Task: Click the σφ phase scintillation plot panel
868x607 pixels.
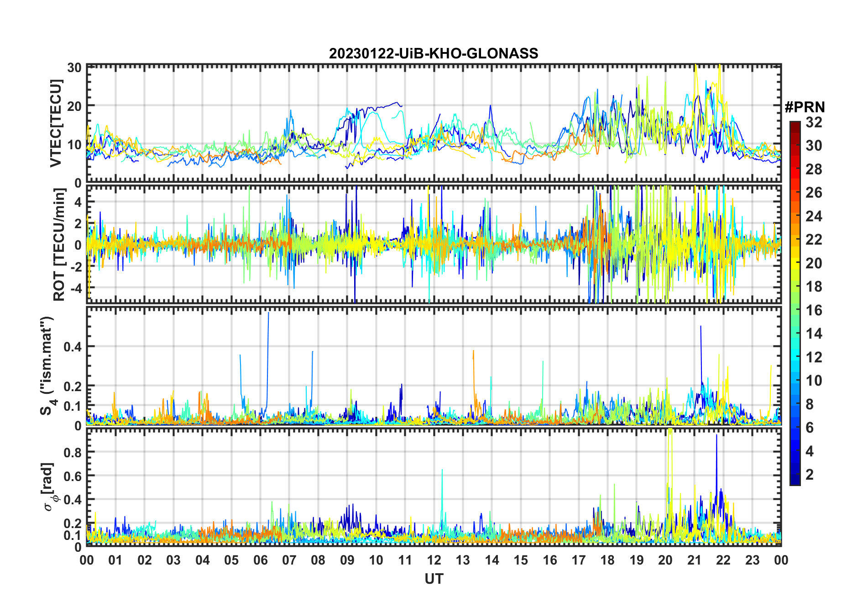Action: tap(434, 487)
